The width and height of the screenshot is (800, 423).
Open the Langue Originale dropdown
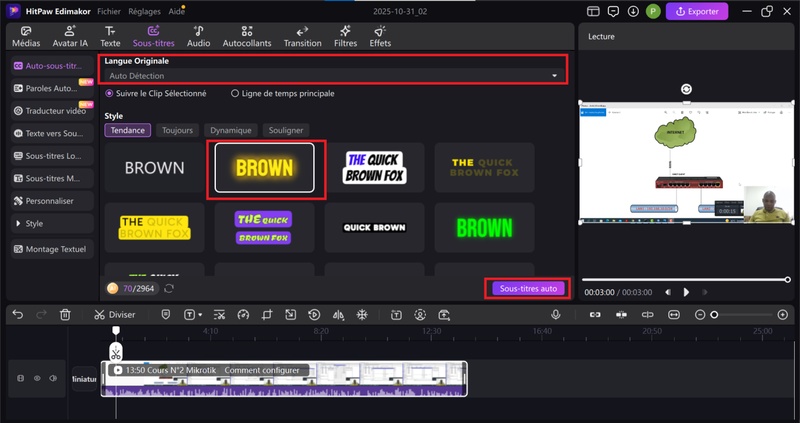pyautogui.click(x=334, y=76)
